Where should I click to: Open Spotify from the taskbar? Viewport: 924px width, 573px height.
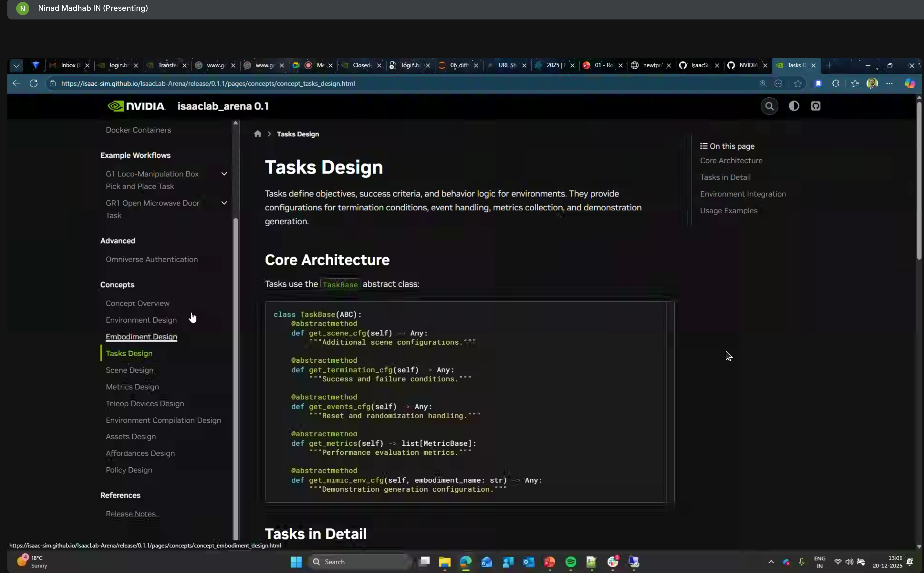coord(571,562)
